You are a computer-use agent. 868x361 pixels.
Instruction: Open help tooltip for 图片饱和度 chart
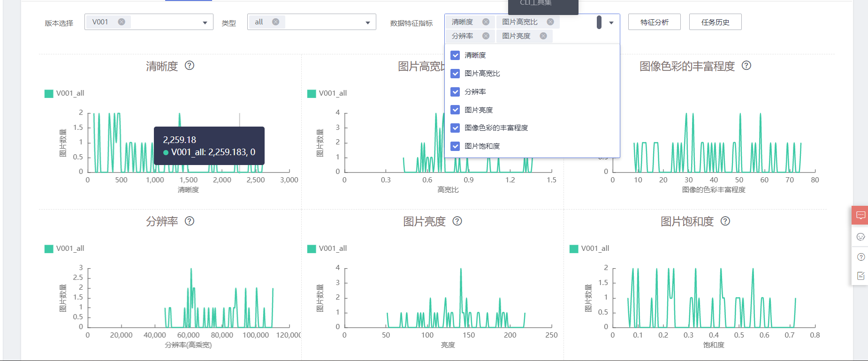[x=725, y=221]
